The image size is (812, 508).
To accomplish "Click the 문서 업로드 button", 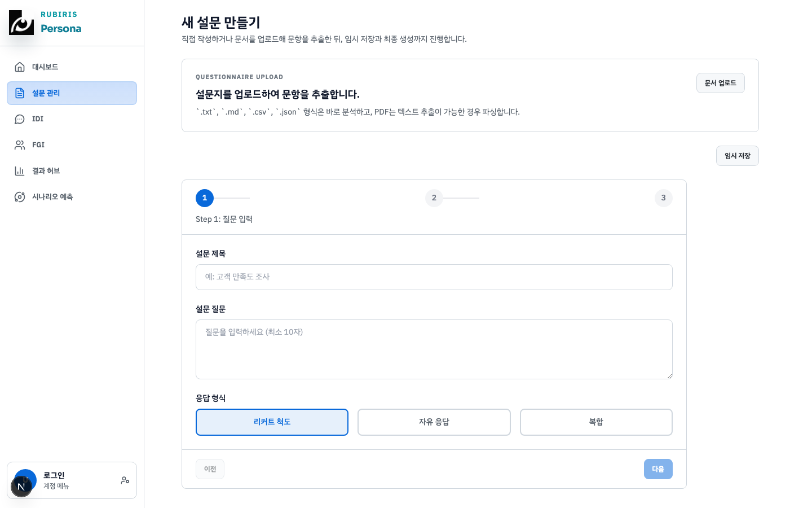I will [x=720, y=82].
